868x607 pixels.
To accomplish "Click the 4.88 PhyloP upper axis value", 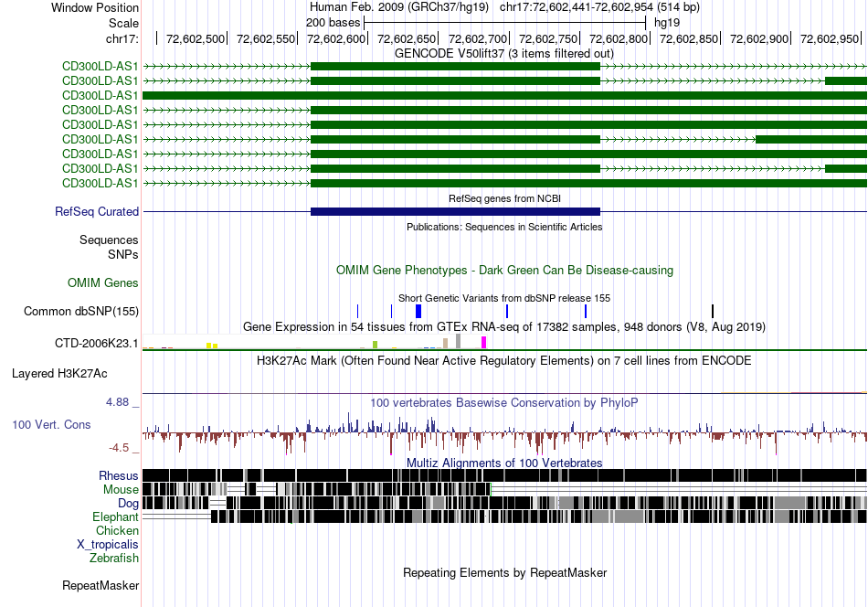I will [x=117, y=402].
